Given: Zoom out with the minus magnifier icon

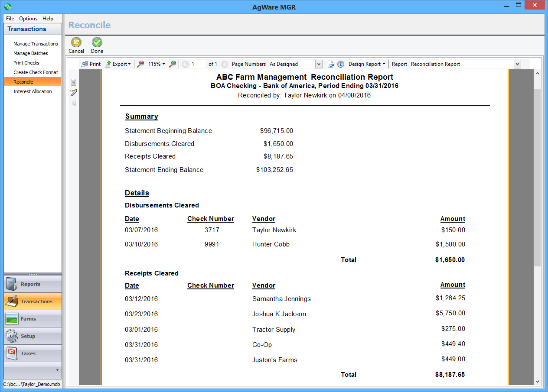Looking at the screenshot, I should coord(140,64).
